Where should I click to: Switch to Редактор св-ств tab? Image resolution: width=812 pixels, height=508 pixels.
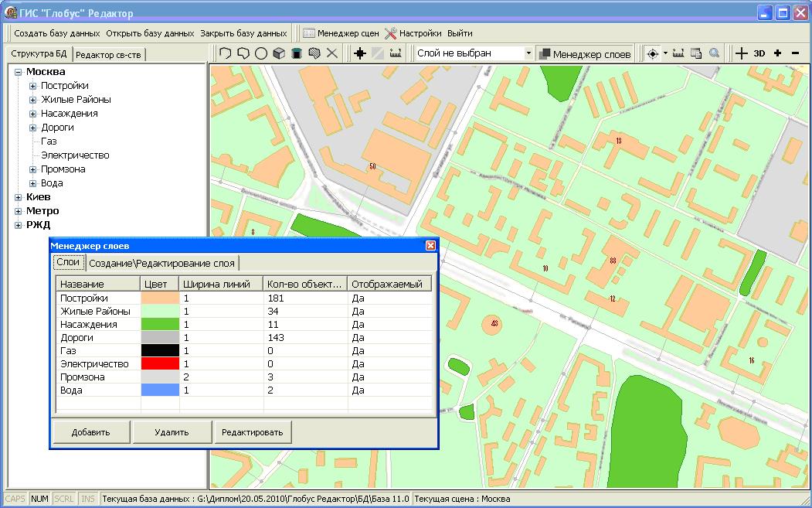click(109, 54)
